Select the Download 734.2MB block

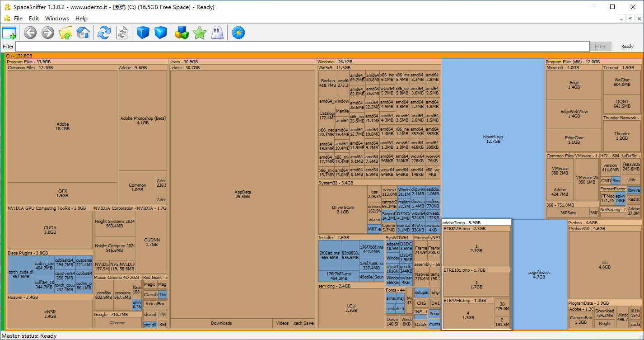605,313
